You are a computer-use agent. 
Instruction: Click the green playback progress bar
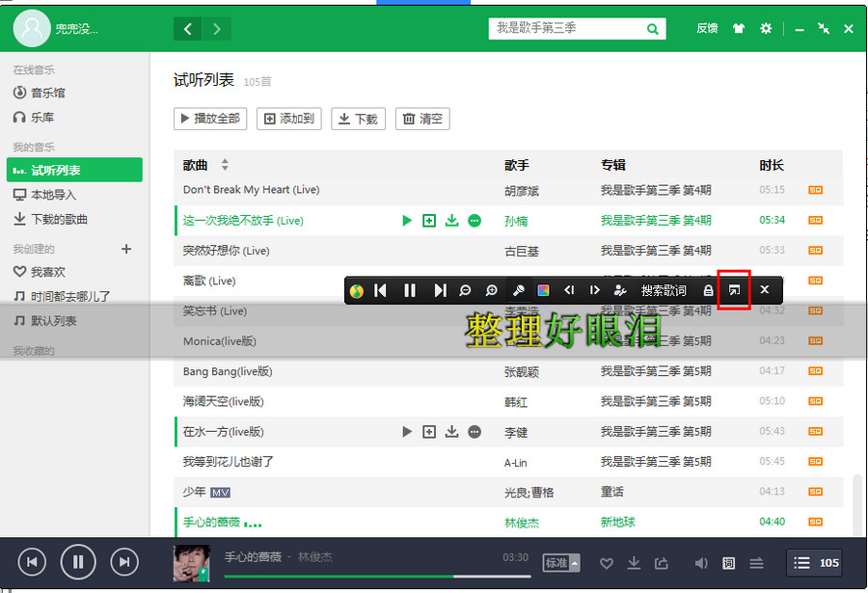338,578
